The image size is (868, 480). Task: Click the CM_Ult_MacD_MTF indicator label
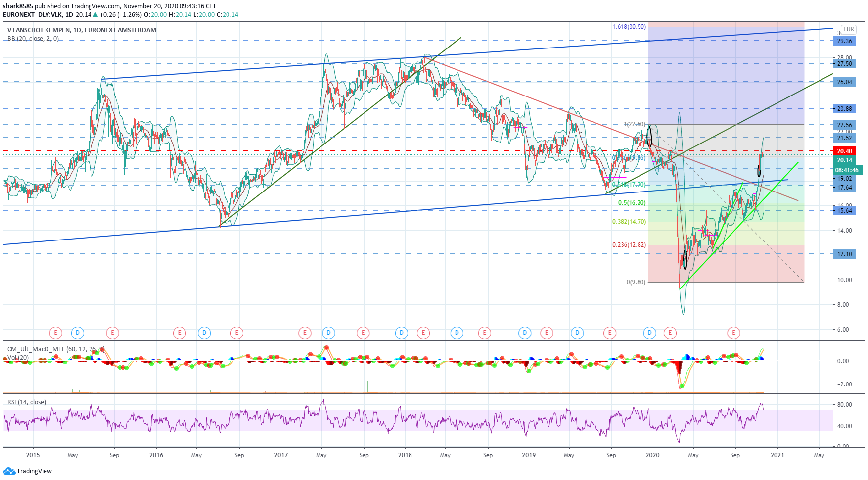pos(56,349)
